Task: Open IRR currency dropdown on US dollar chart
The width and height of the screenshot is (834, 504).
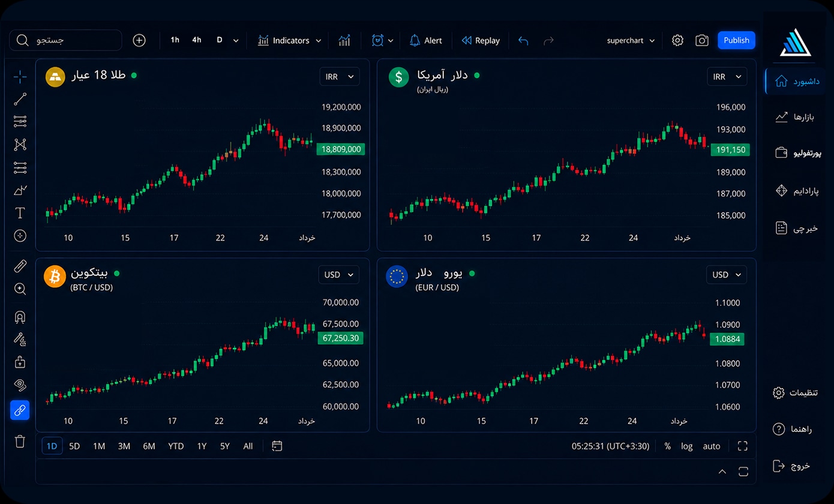Action: pos(727,76)
